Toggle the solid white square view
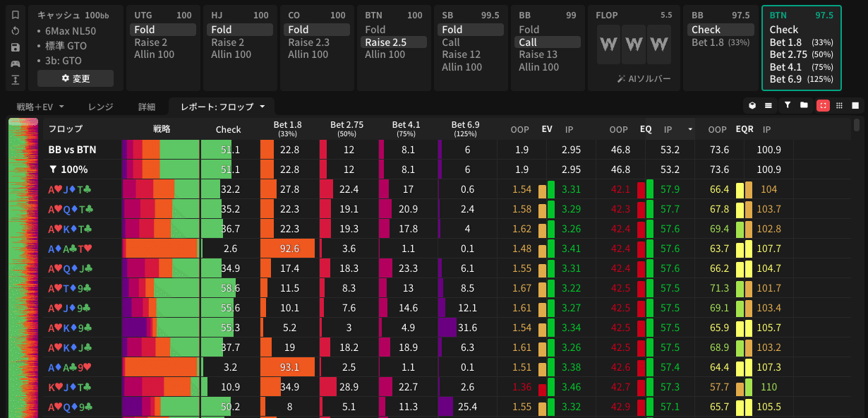The image size is (868, 418). pos(855,105)
